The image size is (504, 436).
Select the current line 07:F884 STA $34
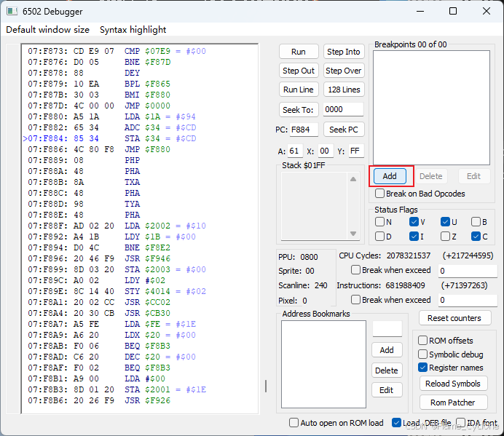(x=109, y=138)
